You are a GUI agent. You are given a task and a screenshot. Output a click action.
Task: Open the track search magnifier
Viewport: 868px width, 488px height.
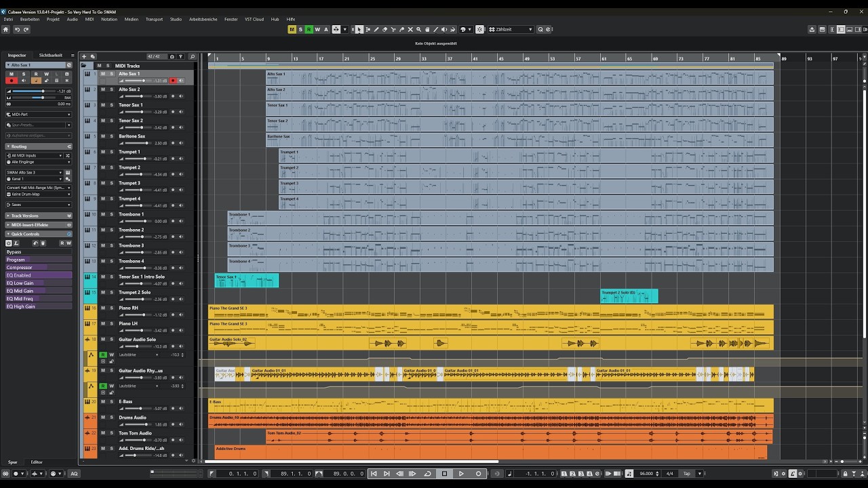point(192,56)
